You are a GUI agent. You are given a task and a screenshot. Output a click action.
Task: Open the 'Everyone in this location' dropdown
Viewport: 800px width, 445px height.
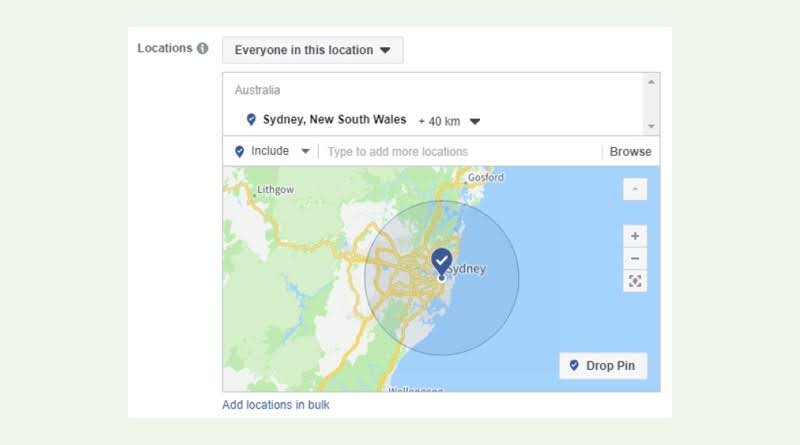pyautogui.click(x=312, y=50)
